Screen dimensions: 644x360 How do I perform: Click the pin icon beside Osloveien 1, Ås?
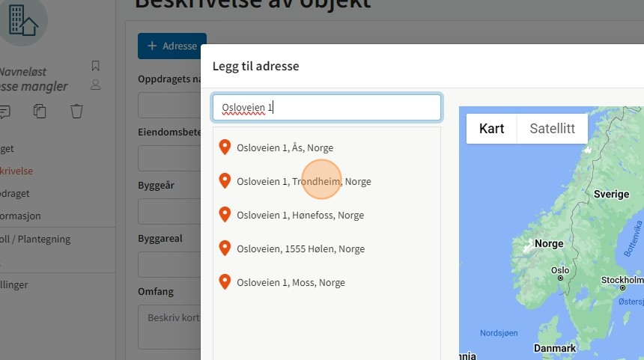click(225, 147)
